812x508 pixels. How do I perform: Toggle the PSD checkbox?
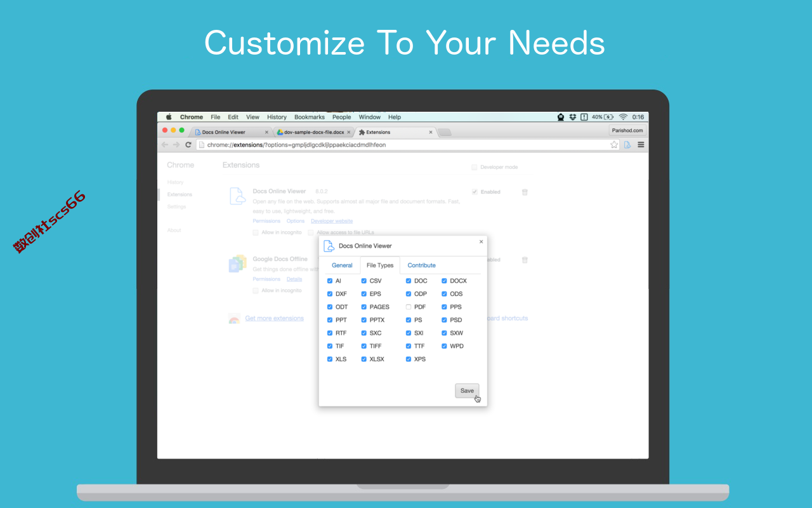444,320
